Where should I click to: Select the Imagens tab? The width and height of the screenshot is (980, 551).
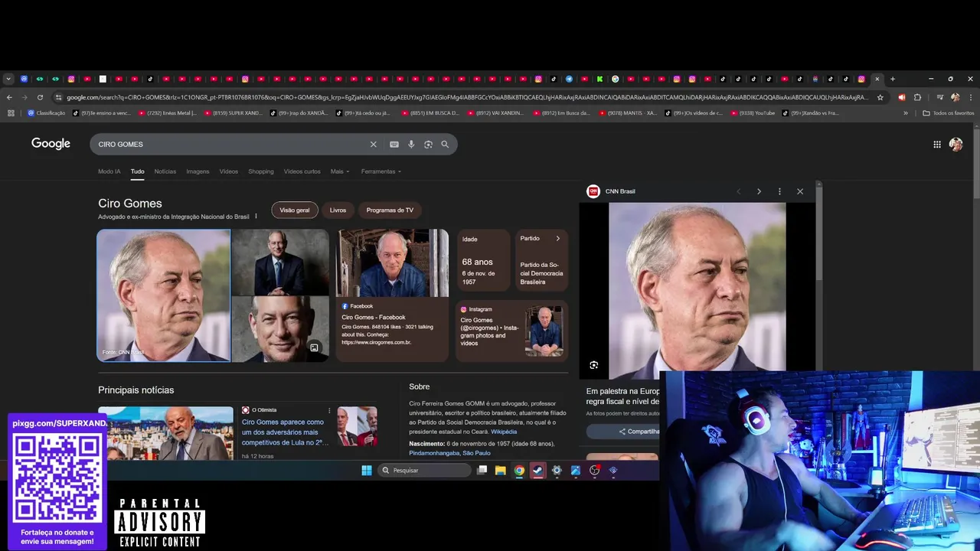click(198, 171)
